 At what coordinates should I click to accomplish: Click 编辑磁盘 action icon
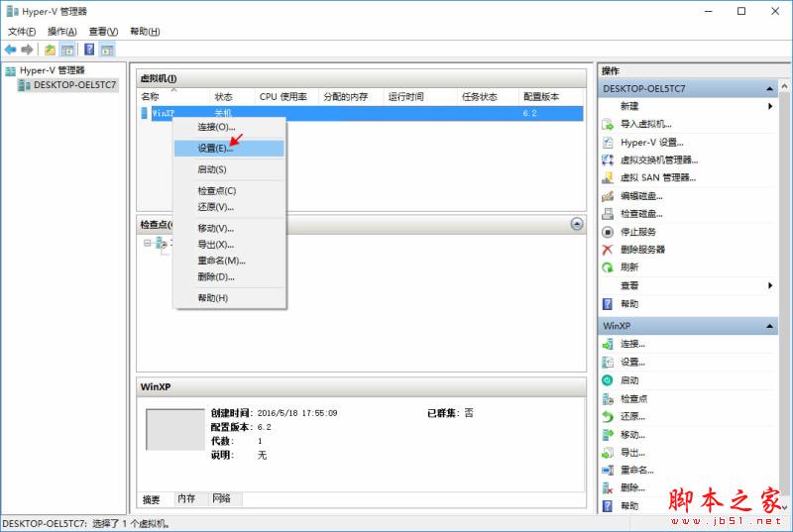pos(608,196)
